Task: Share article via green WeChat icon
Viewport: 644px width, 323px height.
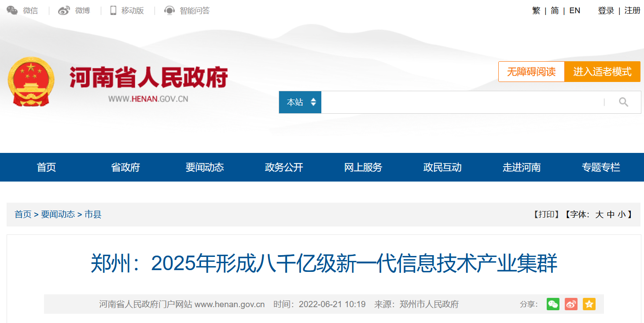Action: coord(553,304)
